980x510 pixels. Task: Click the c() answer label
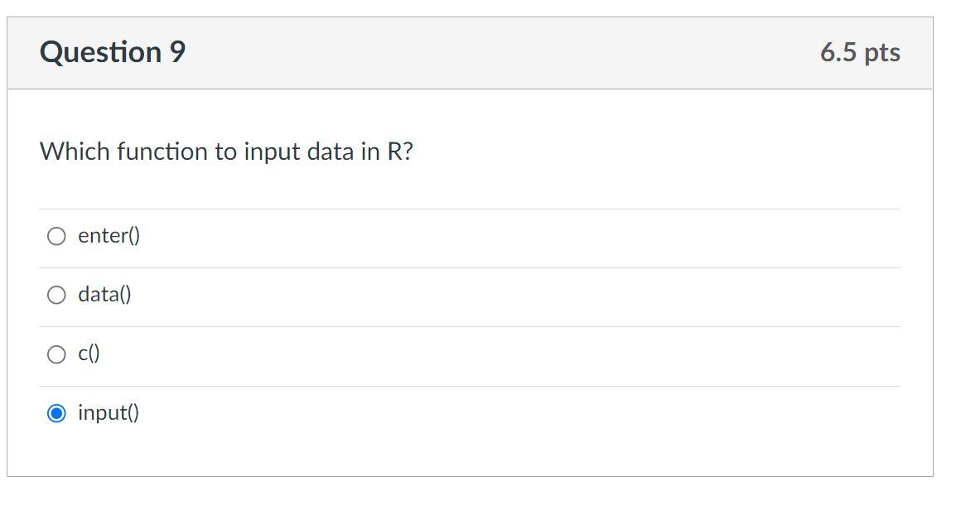[88, 354]
